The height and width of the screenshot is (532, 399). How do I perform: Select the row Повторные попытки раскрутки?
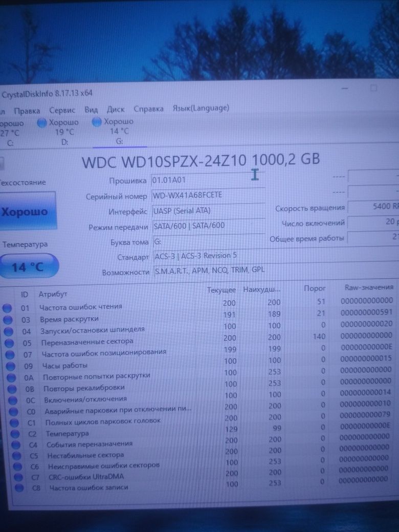tap(199, 374)
